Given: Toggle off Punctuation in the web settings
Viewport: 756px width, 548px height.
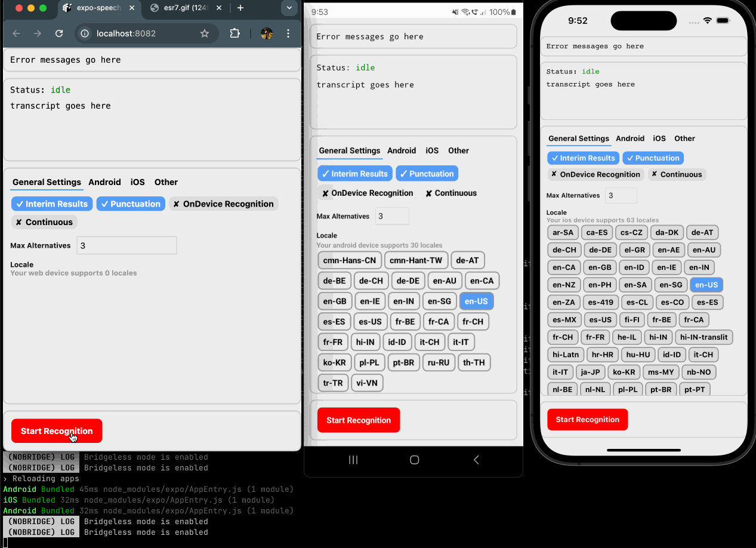Looking at the screenshot, I should click(131, 204).
